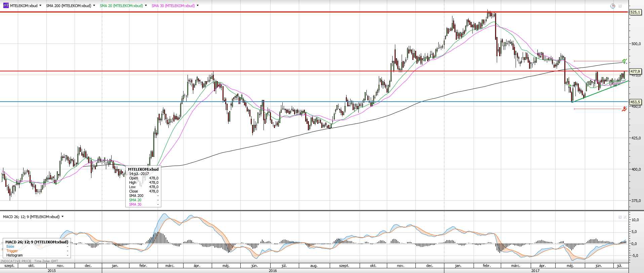644x273 pixels.
Task: Click the Time Zone: GMT status text
Action: click(46, 261)
